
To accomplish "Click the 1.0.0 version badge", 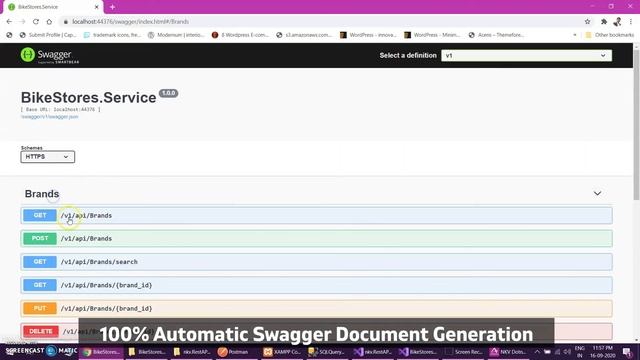I will pyautogui.click(x=169, y=93).
